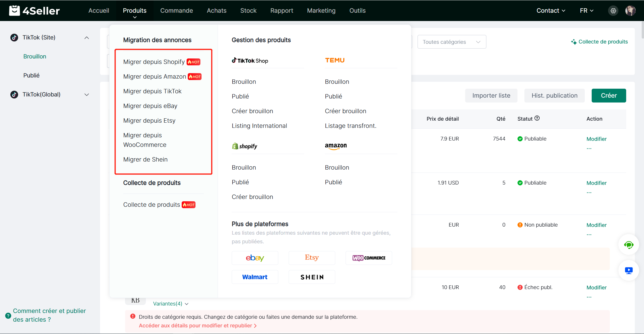This screenshot has width=644, height=334.
Task: Click Modifier for the Échec publ. row
Action: (597, 288)
